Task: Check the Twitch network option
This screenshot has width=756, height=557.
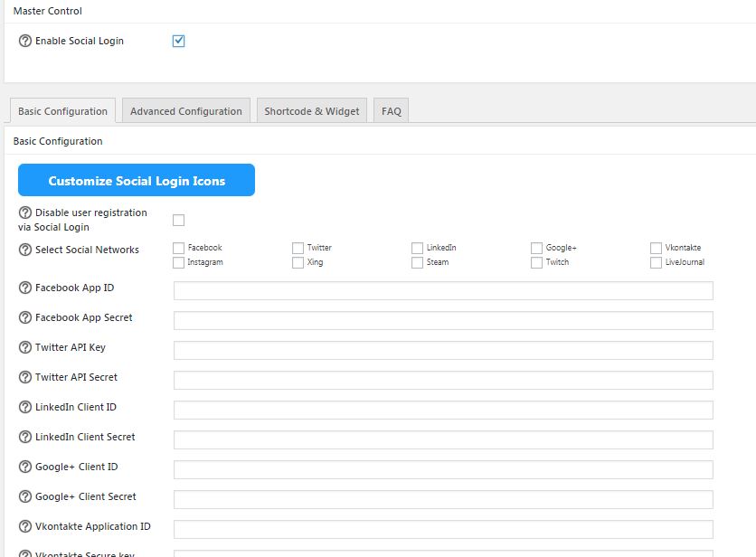Action: point(536,262)
